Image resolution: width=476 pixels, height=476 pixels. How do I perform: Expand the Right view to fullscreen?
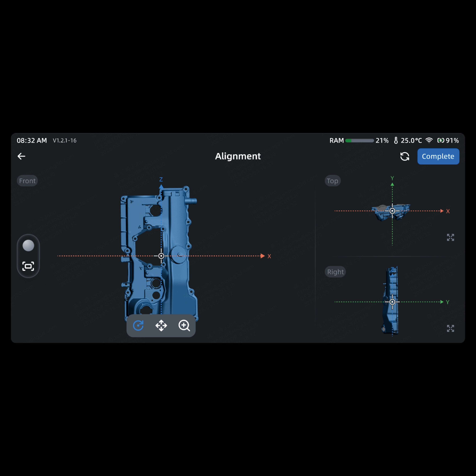450,328
